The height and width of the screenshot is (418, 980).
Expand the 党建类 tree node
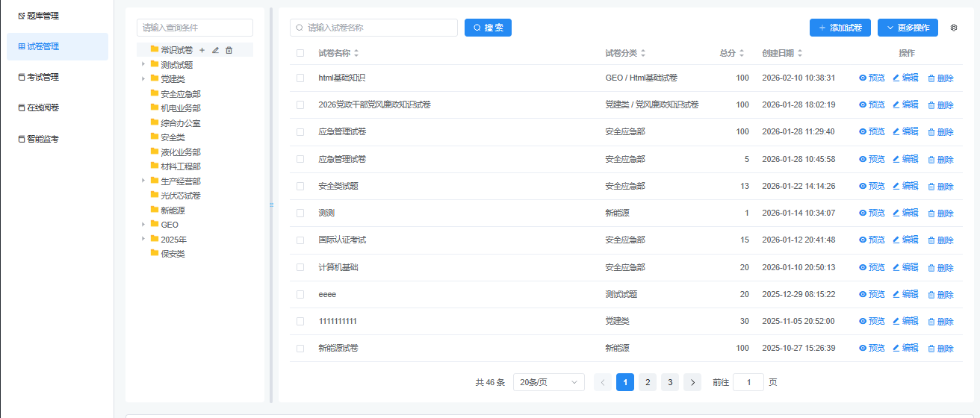pyautogui.click(x=143, y=78)
